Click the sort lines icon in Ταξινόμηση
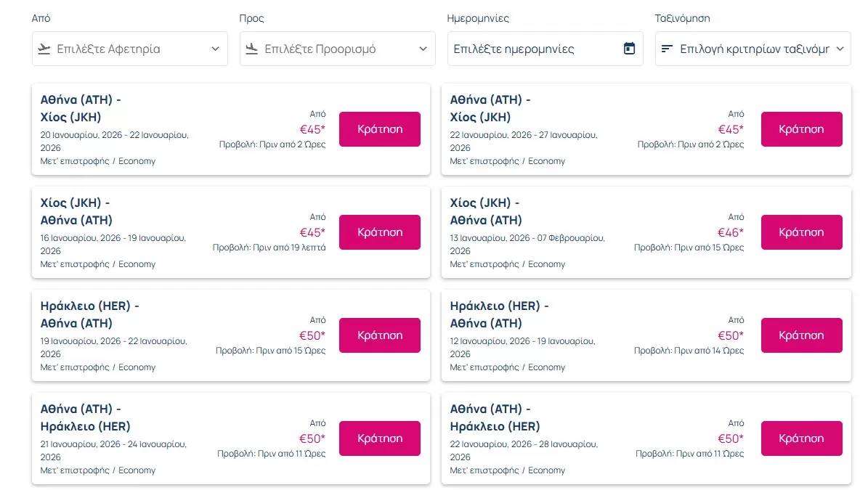This screenshot has height=490, width=868. point(667,49)
